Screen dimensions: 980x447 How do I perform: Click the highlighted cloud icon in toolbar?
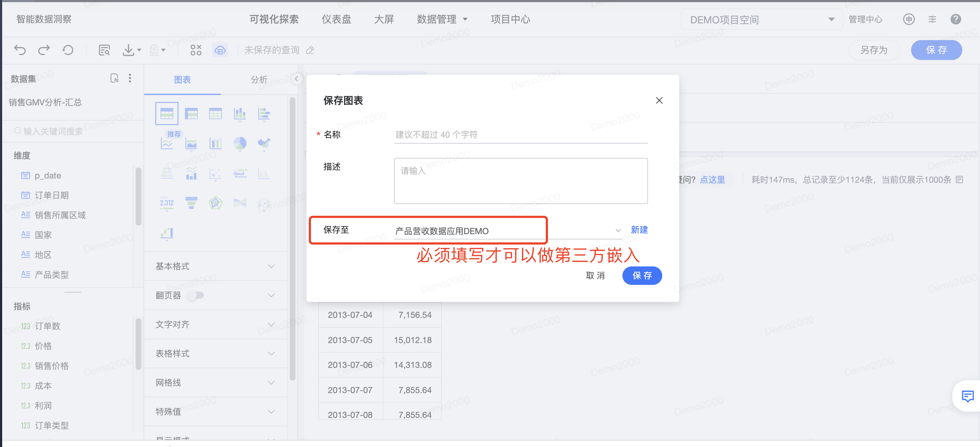click(220, 50)
